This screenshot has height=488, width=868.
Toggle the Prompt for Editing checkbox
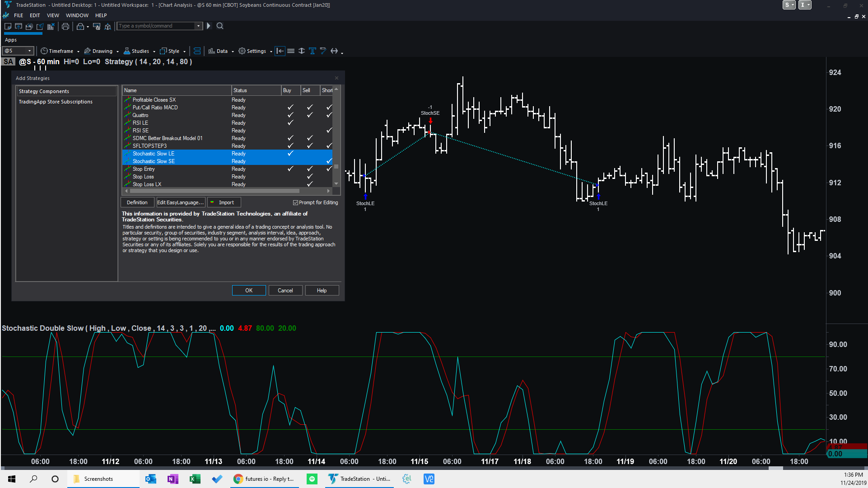[295, 203]
